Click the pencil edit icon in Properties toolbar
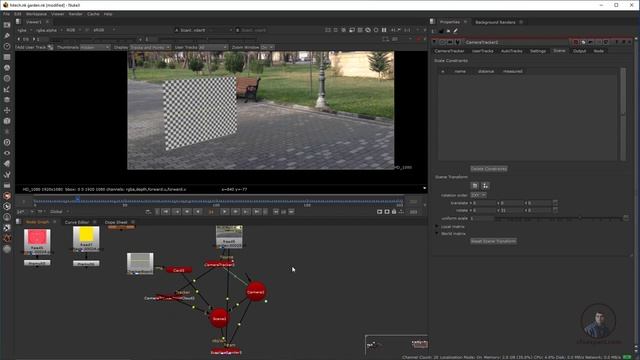The width and height of the screenshot is (640, 360). pos(456,31)
